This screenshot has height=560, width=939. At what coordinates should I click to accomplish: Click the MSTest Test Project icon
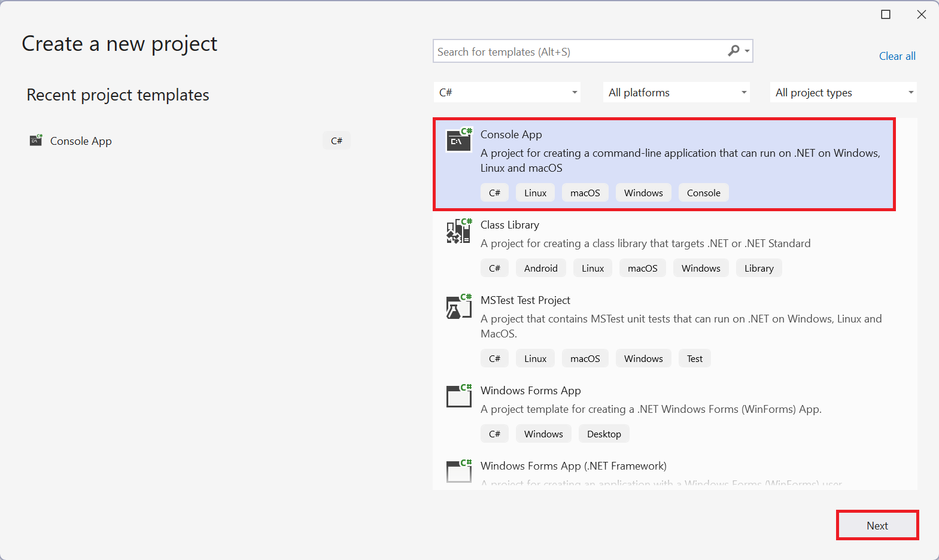tap(459, 306)
